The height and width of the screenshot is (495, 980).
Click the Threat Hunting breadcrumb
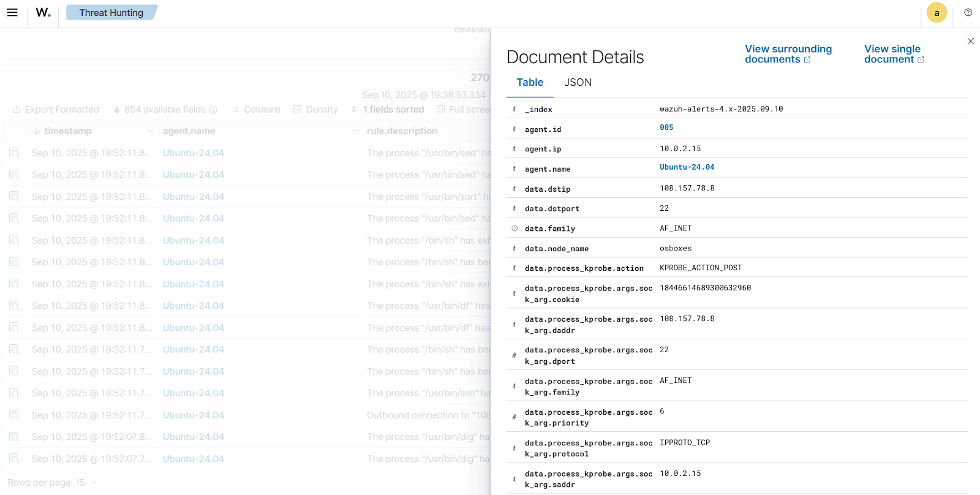pyautogui.click(x=111, y=13)
